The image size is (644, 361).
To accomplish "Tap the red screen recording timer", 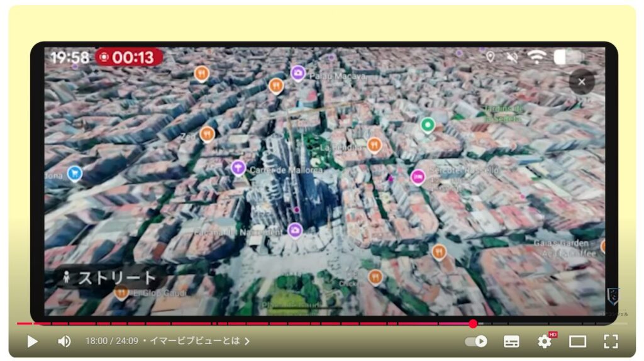I will pyautogui.click(x=129, y=57).
